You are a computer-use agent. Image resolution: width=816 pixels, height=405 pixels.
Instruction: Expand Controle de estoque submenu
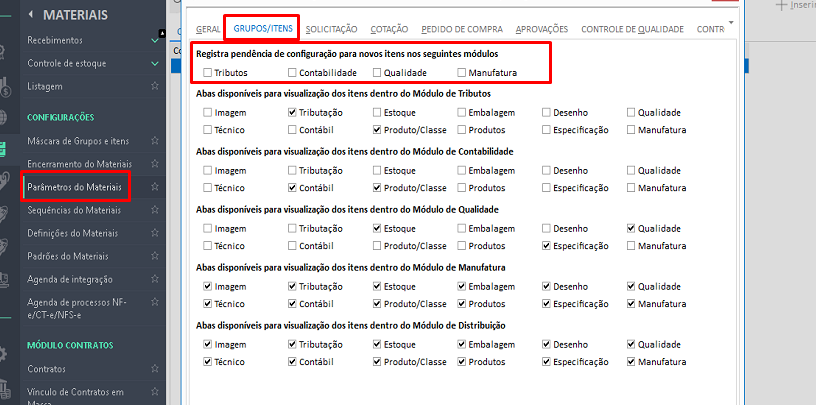pyautogui.click(x=154, y=64)
